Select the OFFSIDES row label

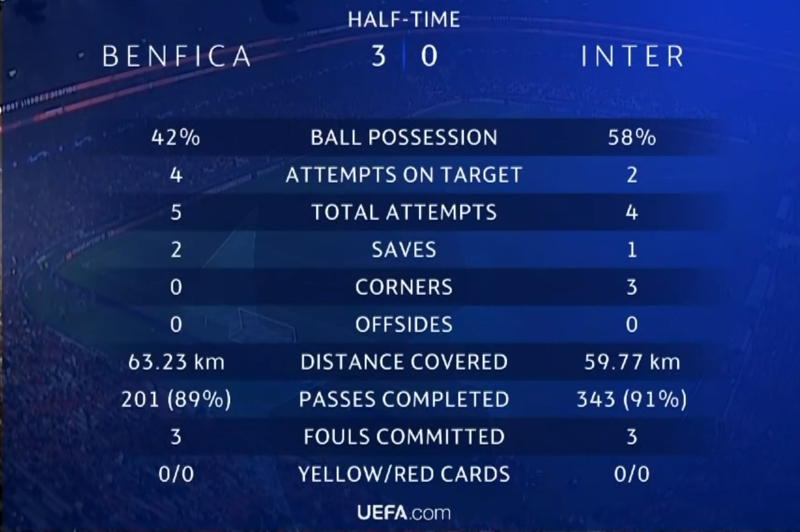pos(404,324)
